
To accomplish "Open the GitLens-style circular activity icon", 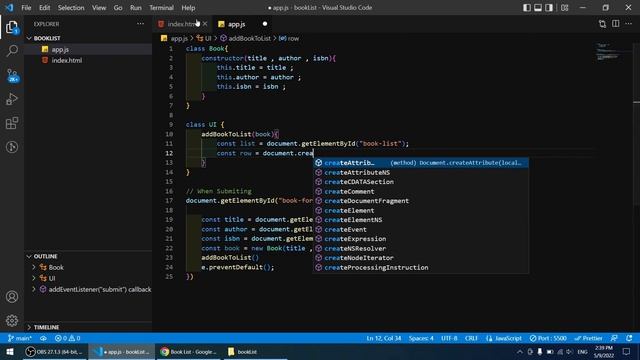I will coord(12,147).
